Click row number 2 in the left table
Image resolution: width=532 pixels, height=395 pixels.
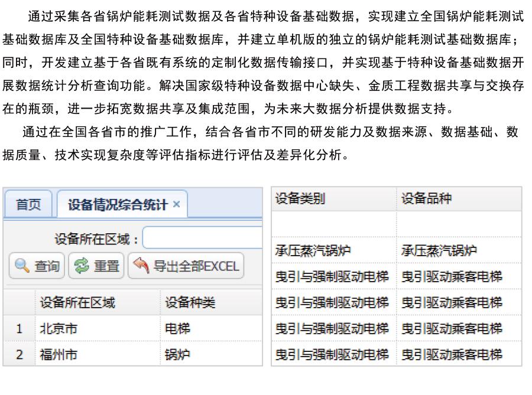click(x=19, y=355)
